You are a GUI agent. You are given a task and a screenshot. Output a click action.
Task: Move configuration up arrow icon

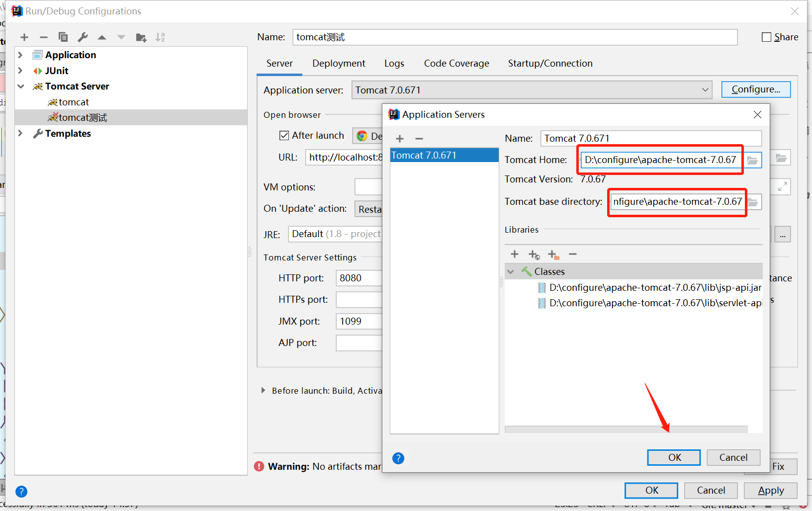102,37
